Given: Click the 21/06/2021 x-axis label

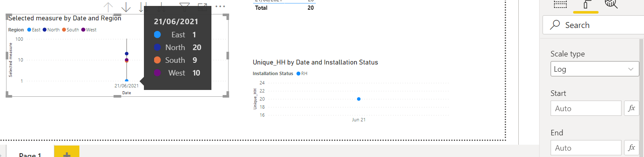Looking at the screenshot, I should pyautogui.click(x=127, y=86).
